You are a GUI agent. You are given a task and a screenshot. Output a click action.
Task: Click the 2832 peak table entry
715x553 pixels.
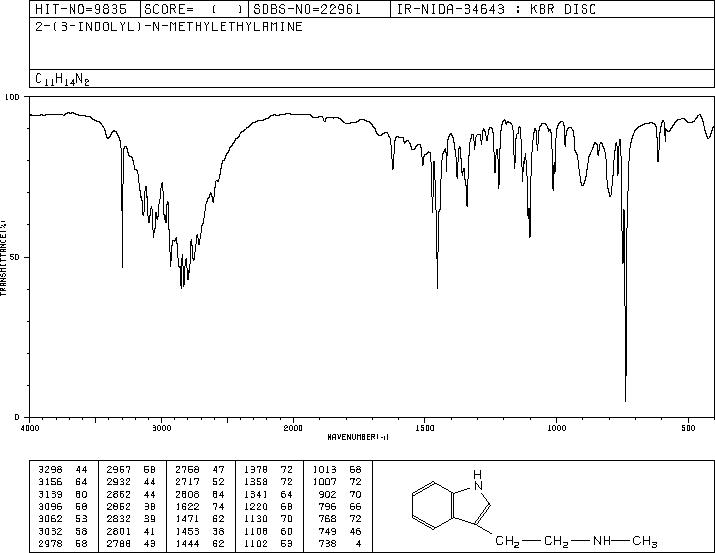(131, 519)
